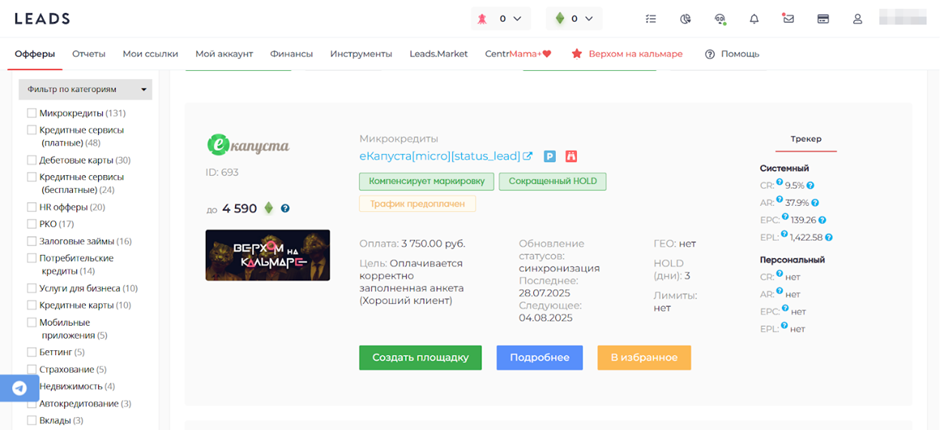Click help icon after 37.9% value

(x=815, y=203)
